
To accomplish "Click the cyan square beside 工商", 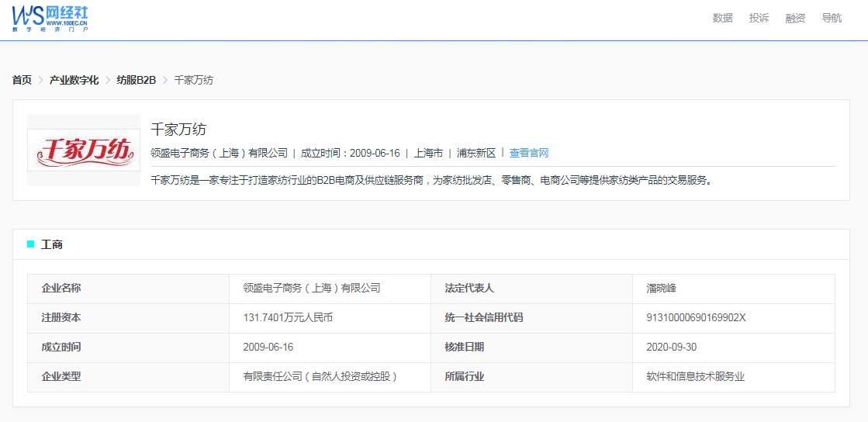I will (30, 244).
